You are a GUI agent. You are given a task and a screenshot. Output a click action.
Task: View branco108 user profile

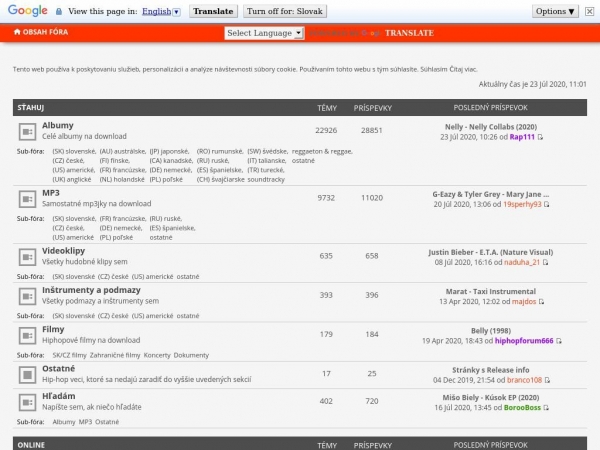pyautogui.click(x=525, y=380)
